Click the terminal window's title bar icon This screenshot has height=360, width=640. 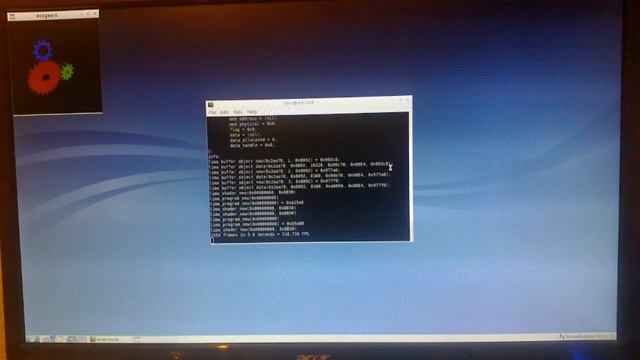[211, 104]
